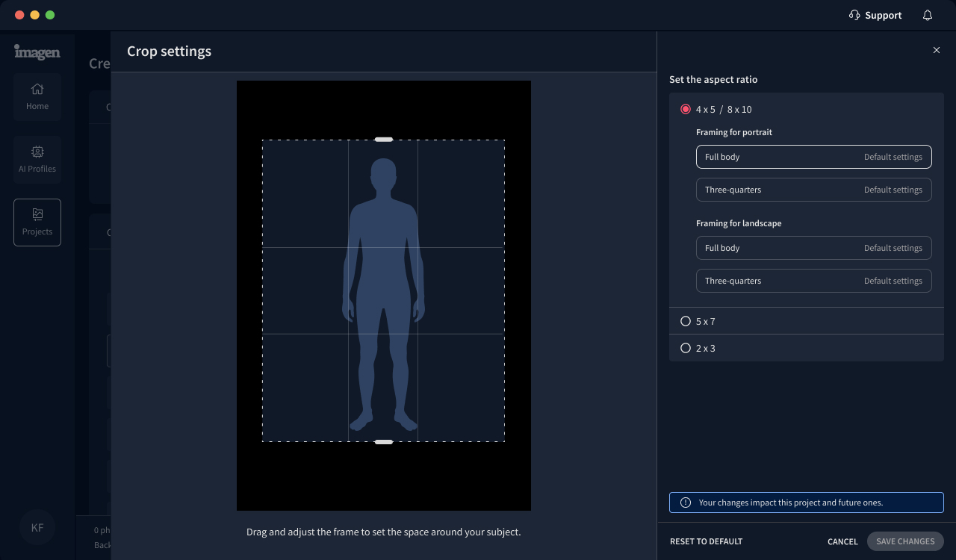Click RESET TO DEFAULT
Viewport: 956px width, 560px height.
click(706, 541)
